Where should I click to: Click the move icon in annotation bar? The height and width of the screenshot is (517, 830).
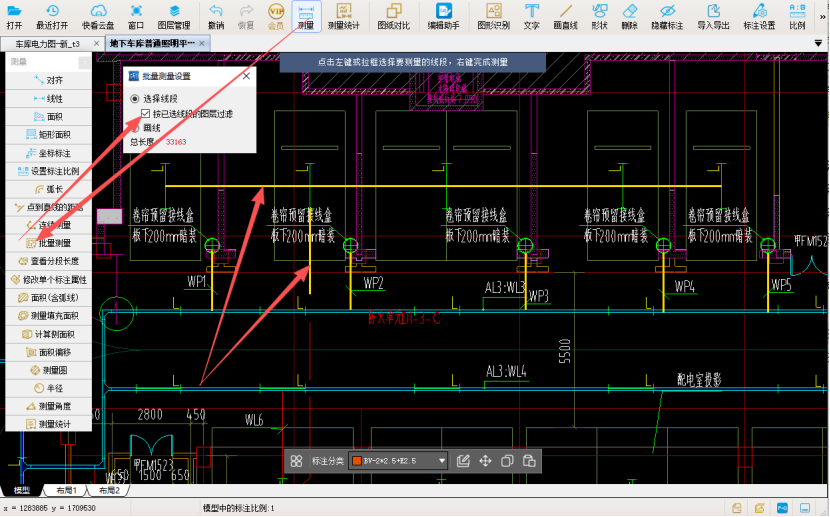coord(485,461)
